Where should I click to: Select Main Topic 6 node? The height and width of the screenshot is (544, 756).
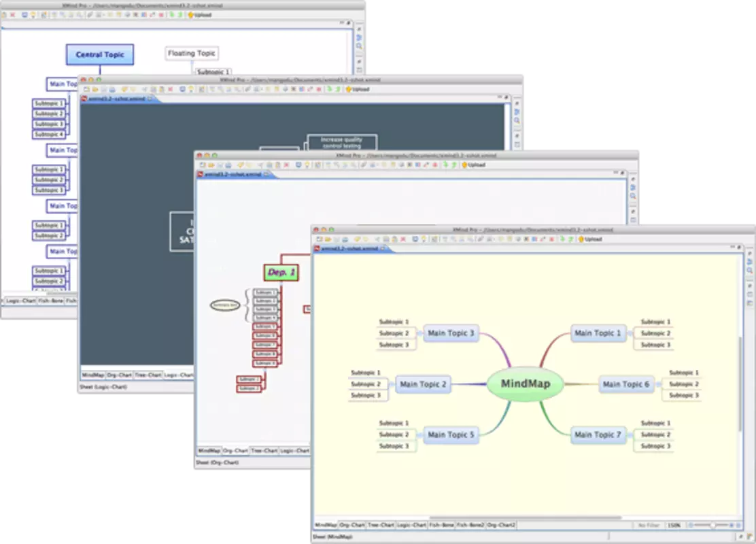click(626, 384)
